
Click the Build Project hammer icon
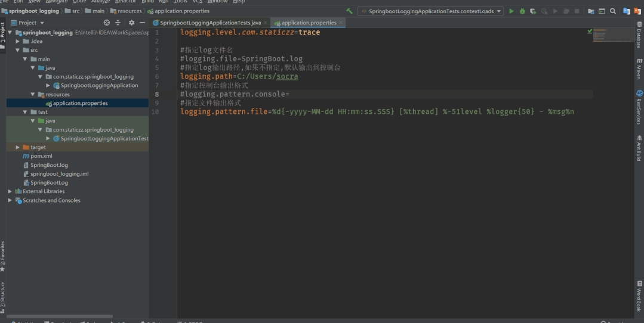click(350, 11)
